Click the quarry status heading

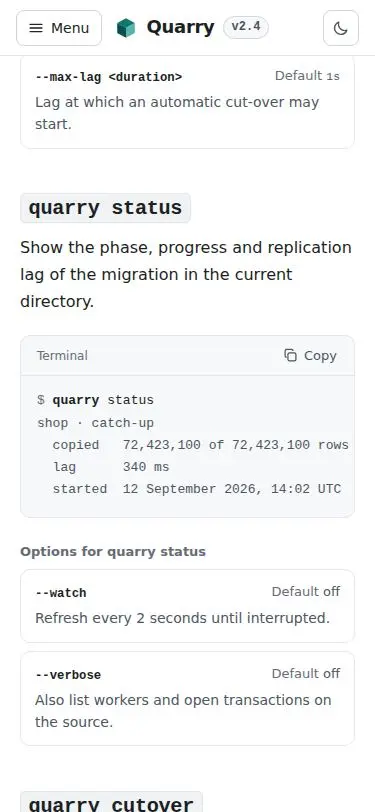click(x=105, y=208)
